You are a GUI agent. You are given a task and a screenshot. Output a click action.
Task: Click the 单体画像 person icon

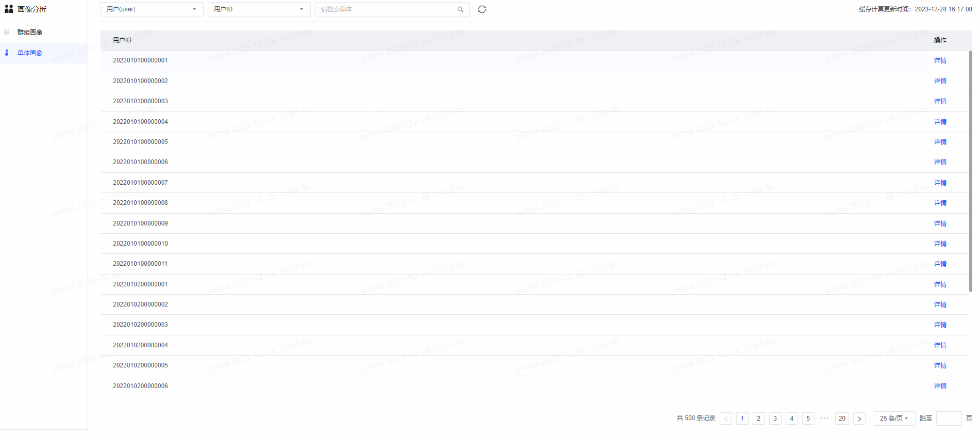click(7, 53)
